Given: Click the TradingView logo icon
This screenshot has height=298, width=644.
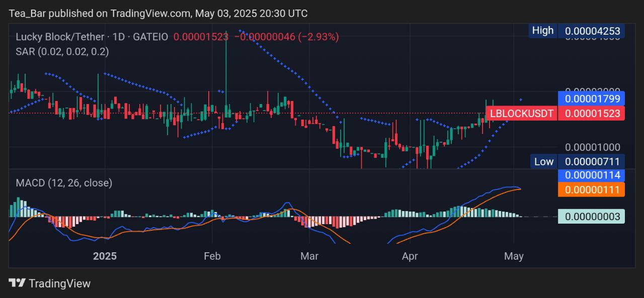Looking at the screenshot, I should pos(17,283).
